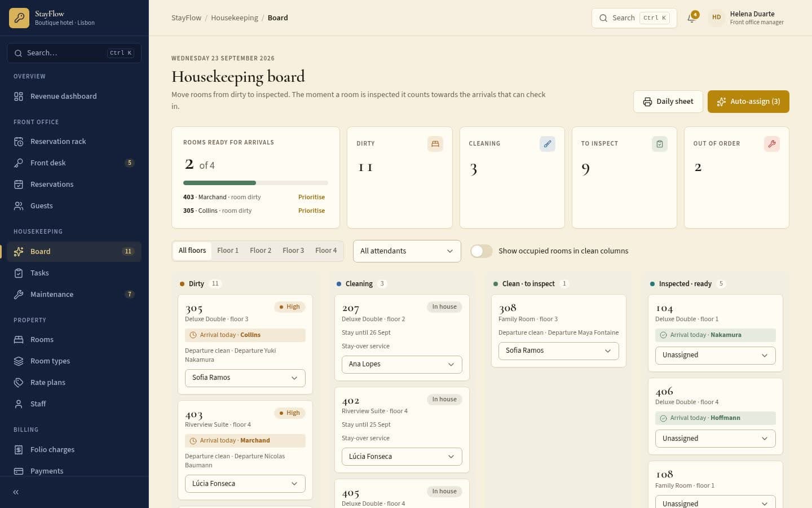
Task: Click the Auto-assign (3) button
Action: (x=748, y=102)
